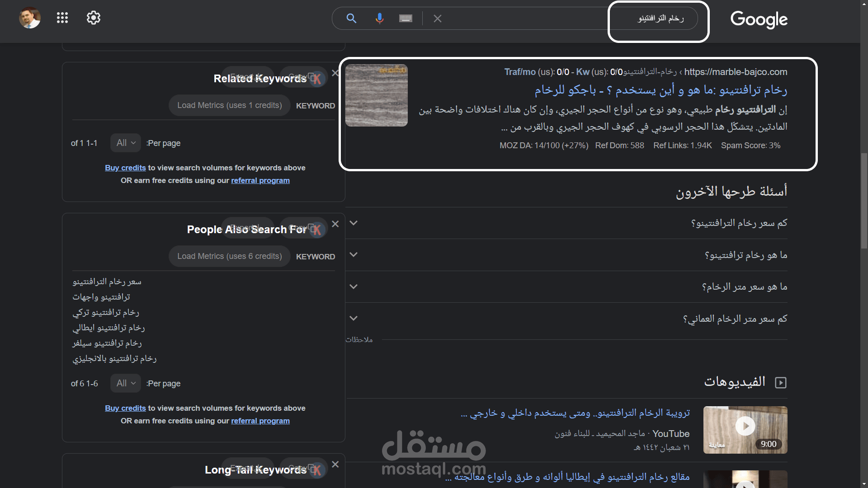868x488 pixels.
Task: Click keyword 'رخام ترافنتينو تركي' in list
Action: [106, 312]
